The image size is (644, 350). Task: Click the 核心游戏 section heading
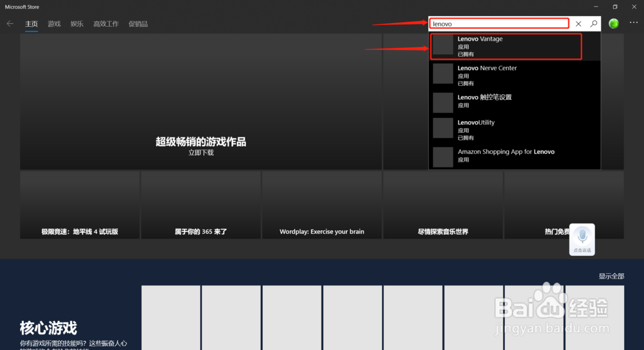48,328
